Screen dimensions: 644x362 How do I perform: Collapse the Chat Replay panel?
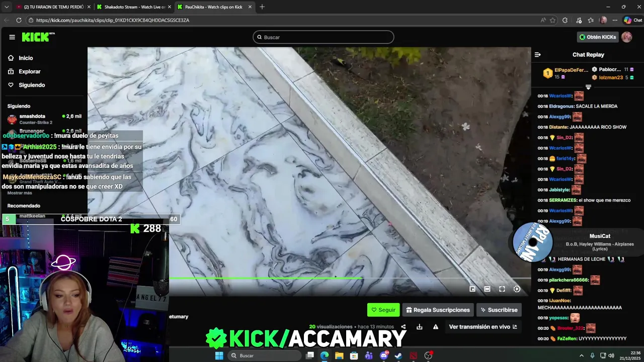point(537,55)
